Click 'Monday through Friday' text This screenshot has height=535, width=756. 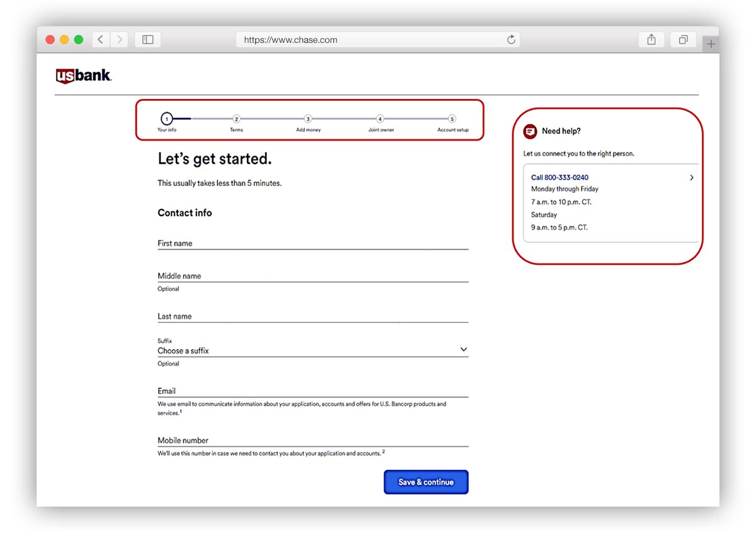coord(564,189)
